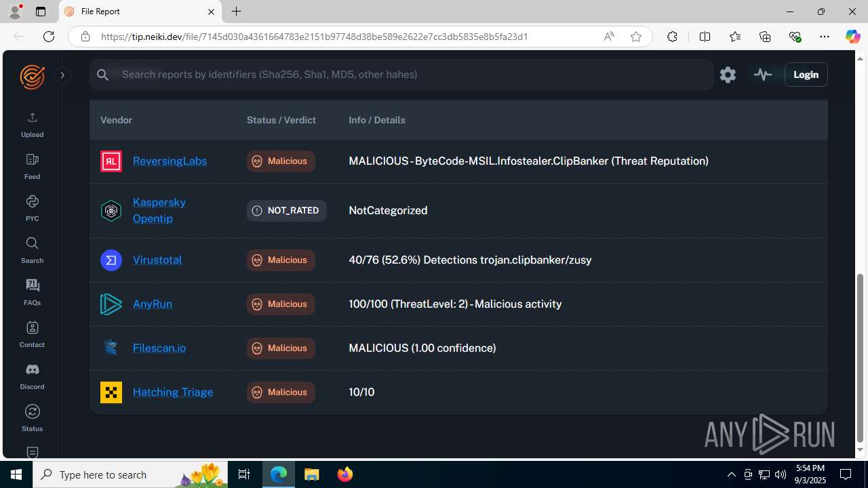Open a new browser tab
The height and width of the screenshot is (488, 868).
(x=236, y=12)
